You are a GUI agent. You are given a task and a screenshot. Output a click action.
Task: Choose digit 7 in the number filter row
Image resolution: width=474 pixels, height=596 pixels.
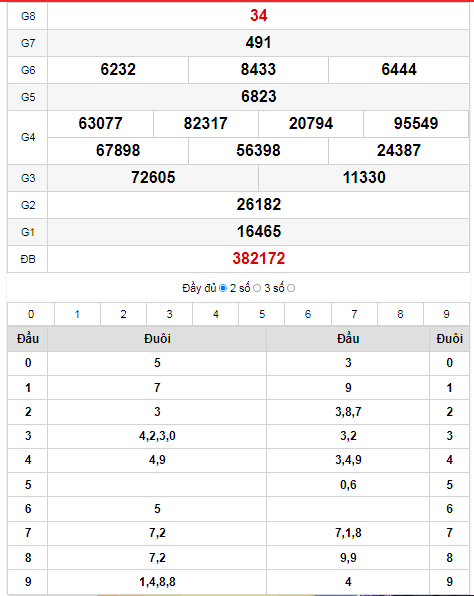pos(354,314)
